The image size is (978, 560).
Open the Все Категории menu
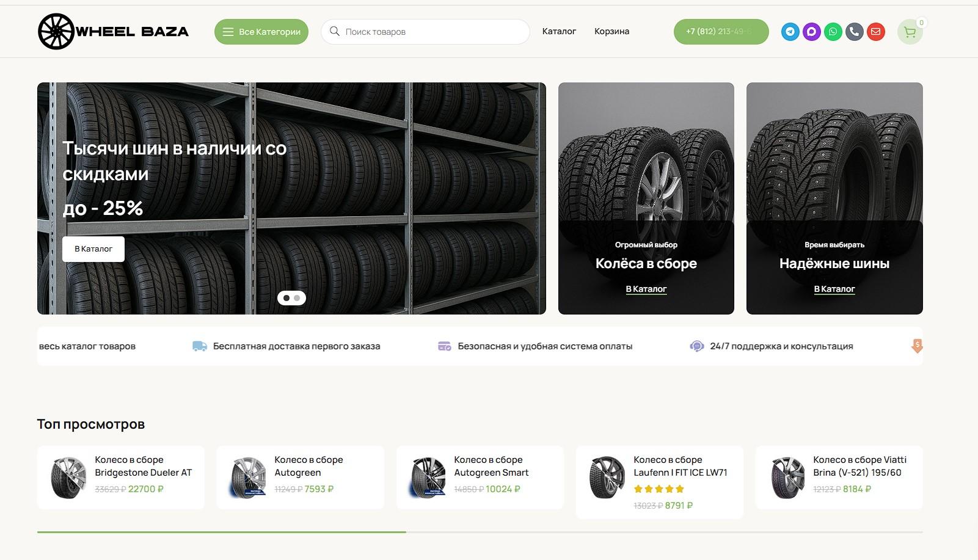click(261, 31)
